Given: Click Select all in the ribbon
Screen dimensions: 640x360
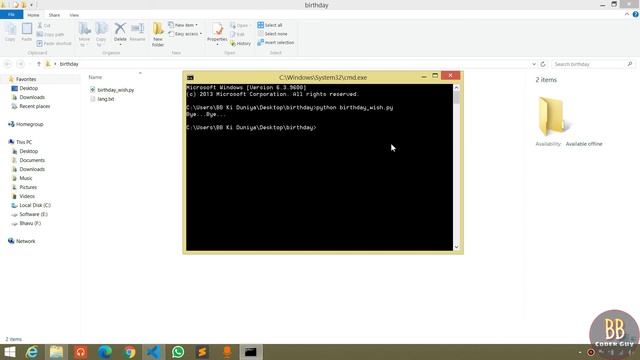Looking at the screenshot, I should tap(270, 25).
